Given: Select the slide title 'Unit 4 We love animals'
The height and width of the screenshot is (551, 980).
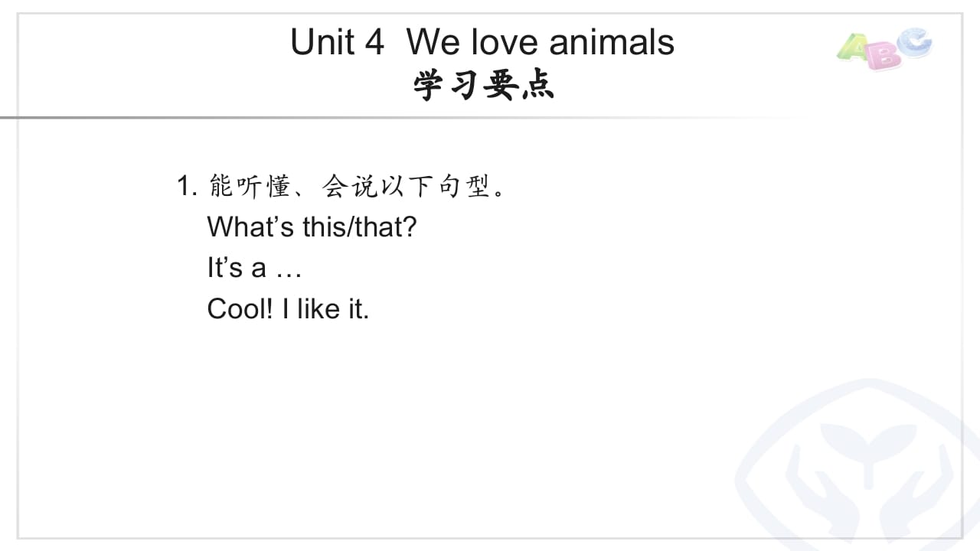Looking at the screenshot, I should coord(482,42).
